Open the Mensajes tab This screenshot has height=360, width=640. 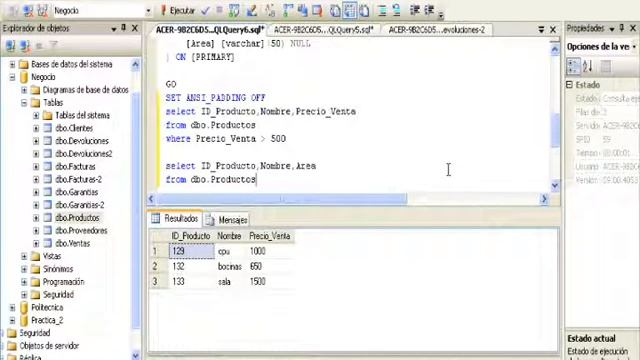pyautogui.click(x=227, y=220)
